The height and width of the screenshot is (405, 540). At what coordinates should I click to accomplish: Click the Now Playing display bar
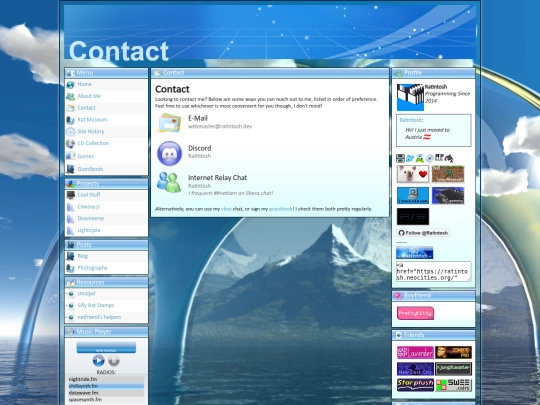coord(106,347)
